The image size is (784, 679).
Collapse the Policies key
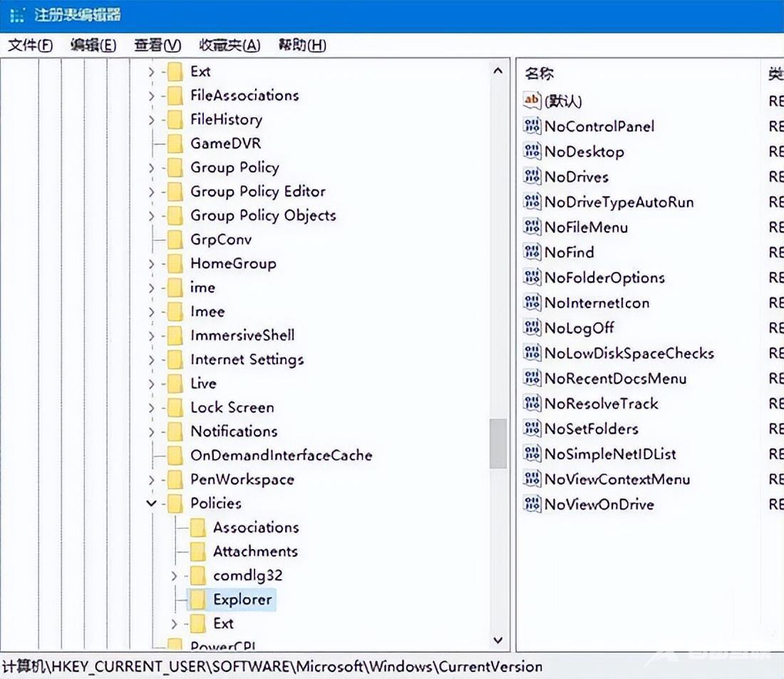[152, 504]
